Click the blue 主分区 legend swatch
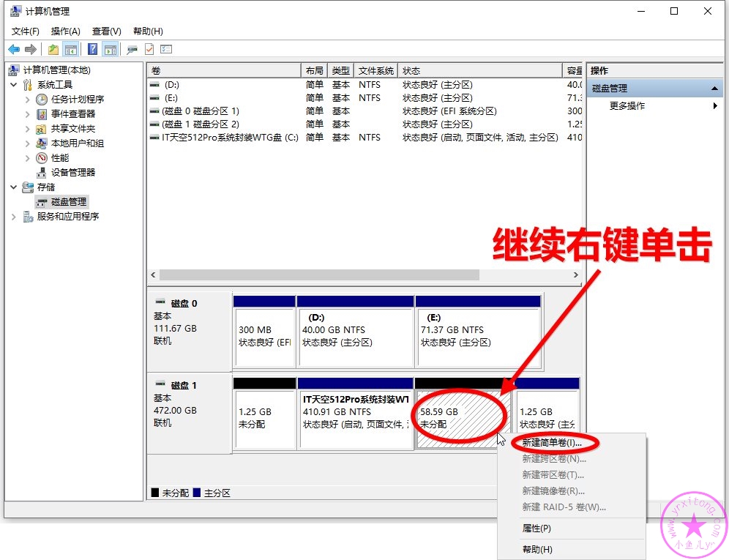The height and width of the screenshot is (560, 729). click(x=197, y=493)
